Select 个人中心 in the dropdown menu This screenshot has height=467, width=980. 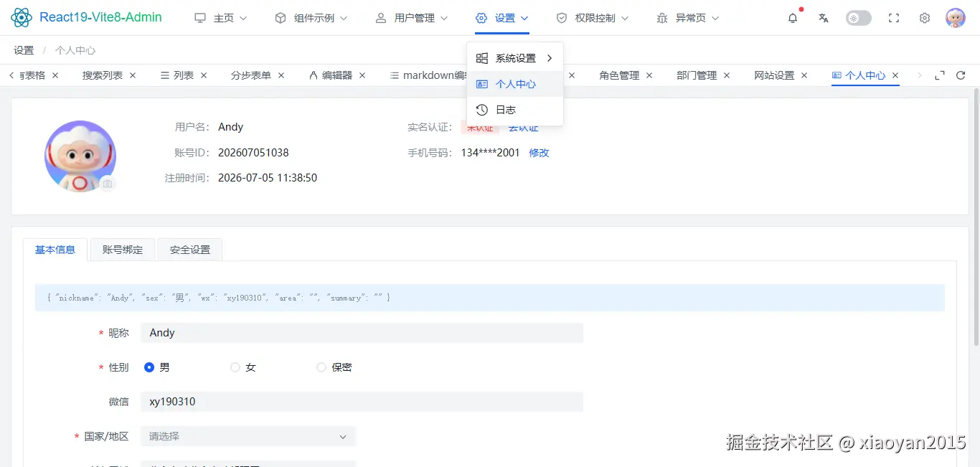tap(515, 84)
